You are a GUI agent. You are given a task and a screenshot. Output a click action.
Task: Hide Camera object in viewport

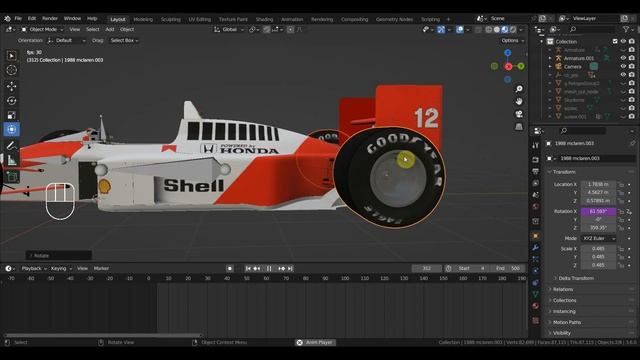(623, 67)
